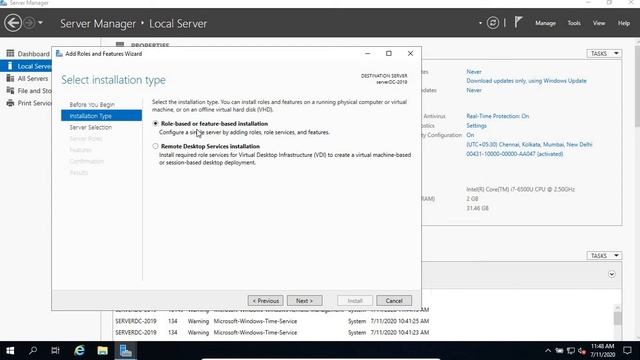Open Properties TASKS dropdown
Viewport: 640px width, 360px height.
pyautogui.click(x=604, y=53)
